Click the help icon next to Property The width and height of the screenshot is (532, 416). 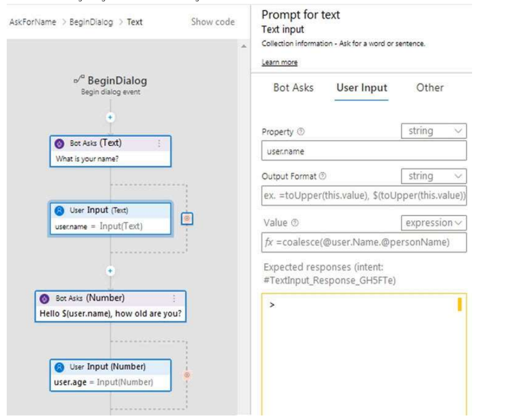coord(301,132)
